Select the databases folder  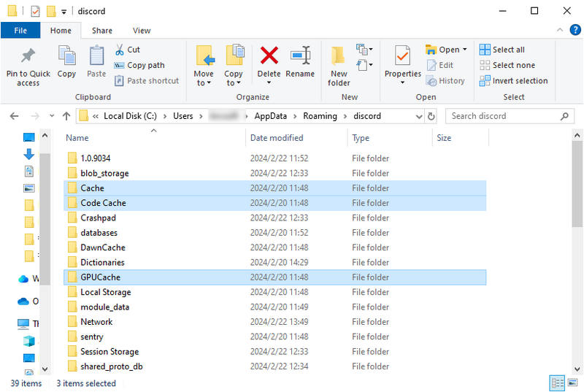(x=275, y=233)
